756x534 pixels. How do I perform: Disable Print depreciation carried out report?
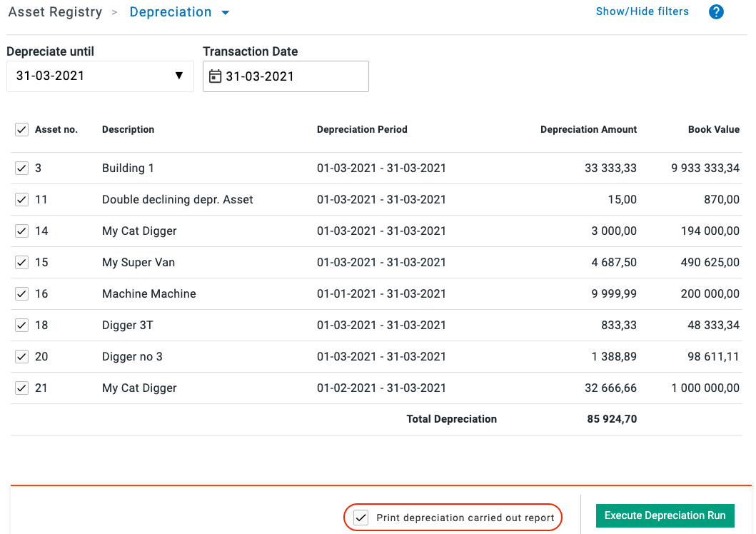coord(362,518)
